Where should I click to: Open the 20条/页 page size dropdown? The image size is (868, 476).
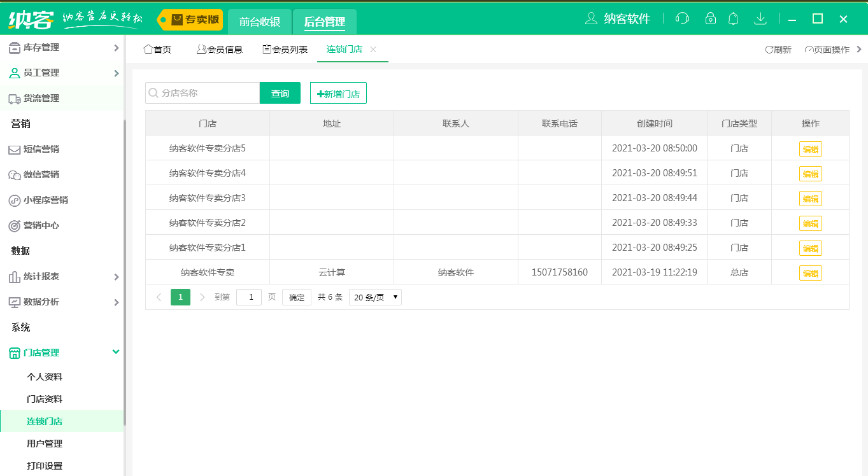375,297
